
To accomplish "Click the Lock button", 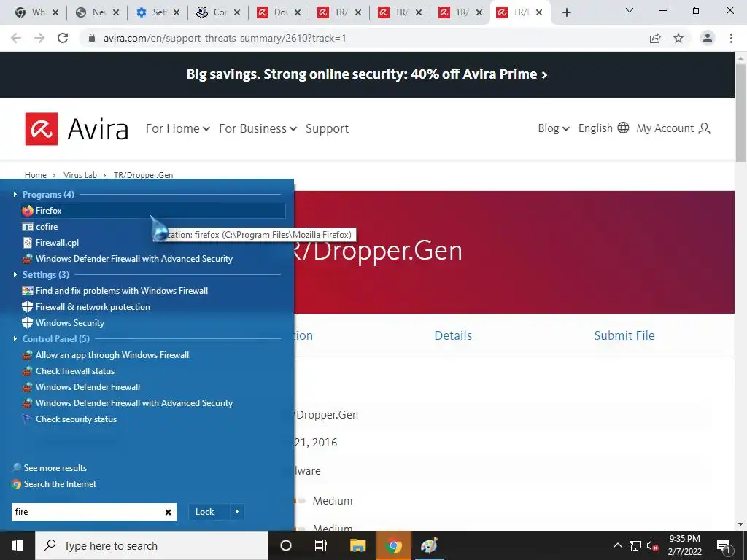I will 205,512.
